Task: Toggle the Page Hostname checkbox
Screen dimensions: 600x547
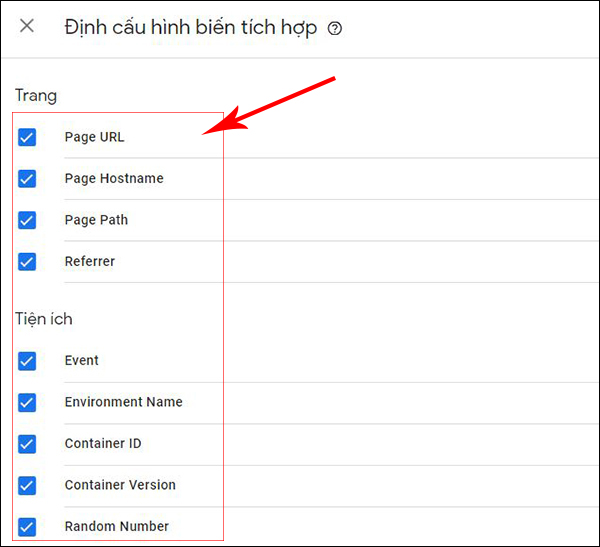Action: (27, 179)
